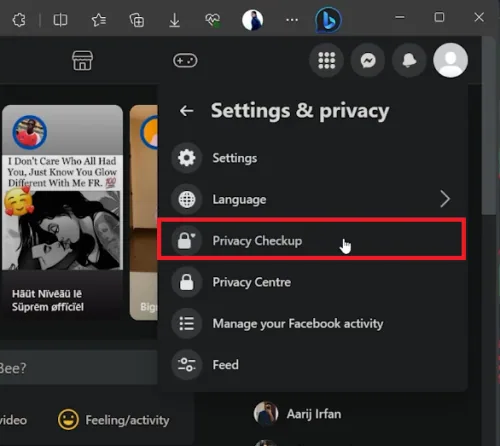Click the Privacy Checkup lock icon
Image resolution: width=500 pixels, height=446 pixels.
187,241
